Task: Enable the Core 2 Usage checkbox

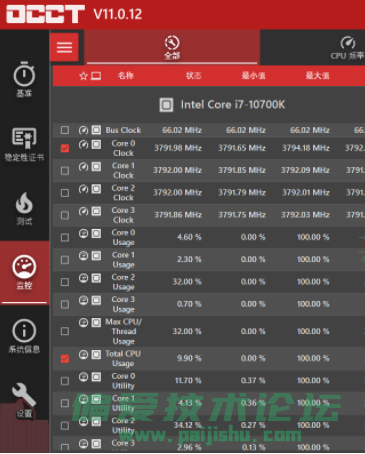Action: pyautogui.click(x=65, y=282)
